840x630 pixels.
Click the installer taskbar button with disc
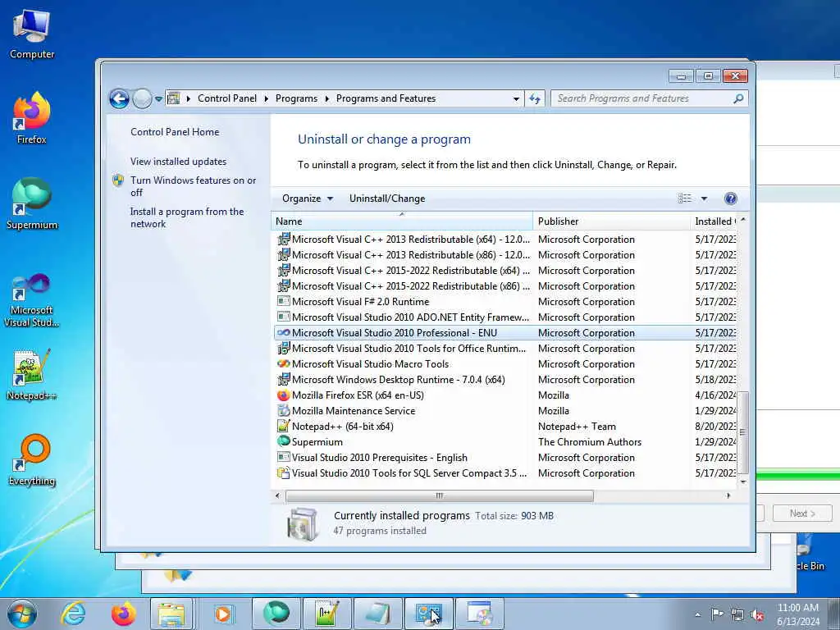479,614
